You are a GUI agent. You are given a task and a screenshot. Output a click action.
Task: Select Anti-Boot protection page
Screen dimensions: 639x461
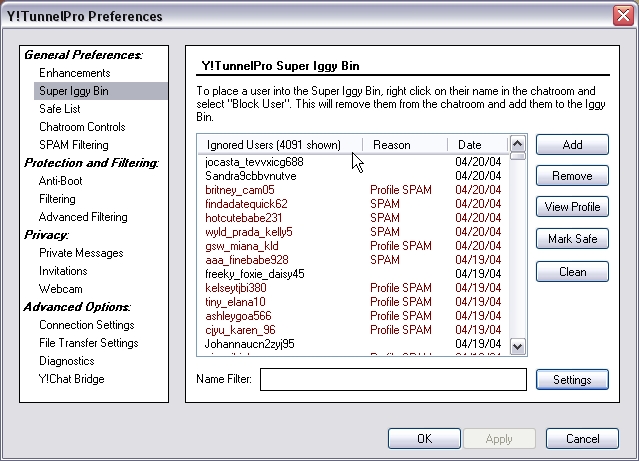point(60,181)
